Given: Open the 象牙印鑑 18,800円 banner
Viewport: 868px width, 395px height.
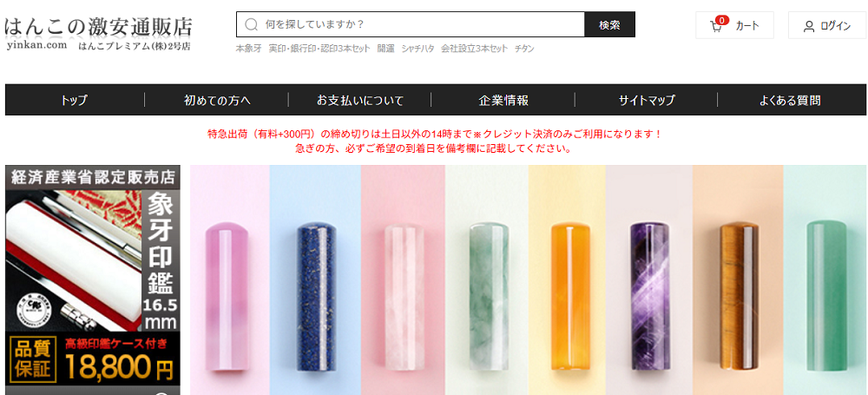Looking at the screenshot, I should pyautogui.click(x=93, y=280).
